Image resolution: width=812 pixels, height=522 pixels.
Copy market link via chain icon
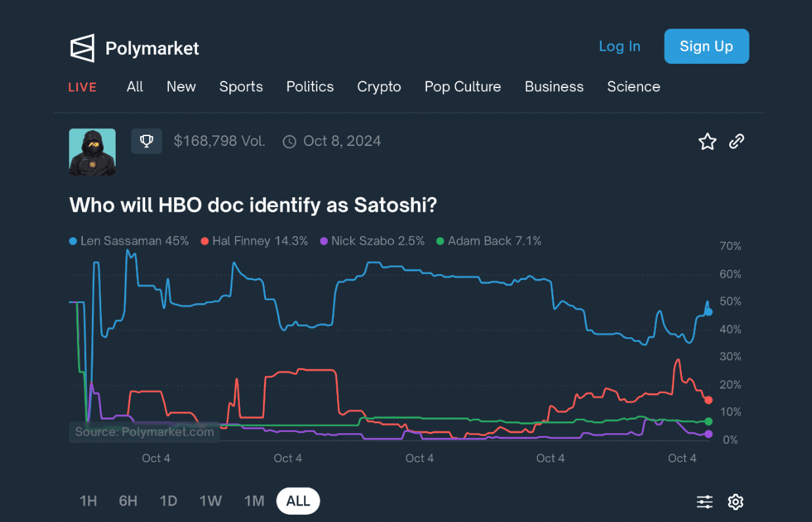(736, 141)
